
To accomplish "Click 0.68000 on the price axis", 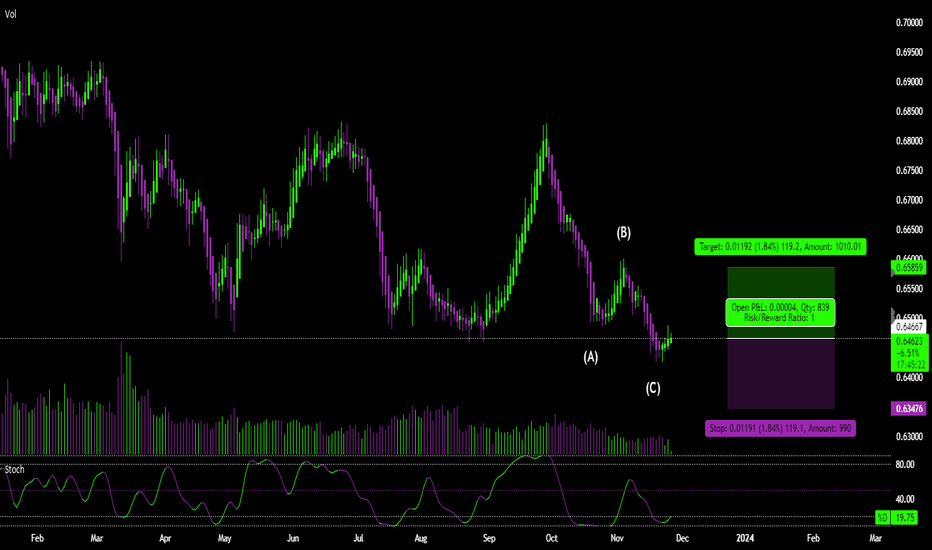I will [x=909, y=141].
